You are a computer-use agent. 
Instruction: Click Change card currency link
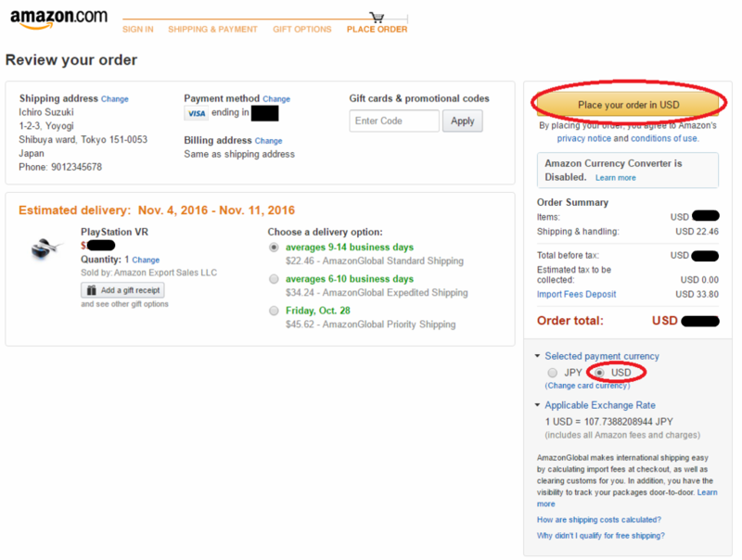coord(587,386)
